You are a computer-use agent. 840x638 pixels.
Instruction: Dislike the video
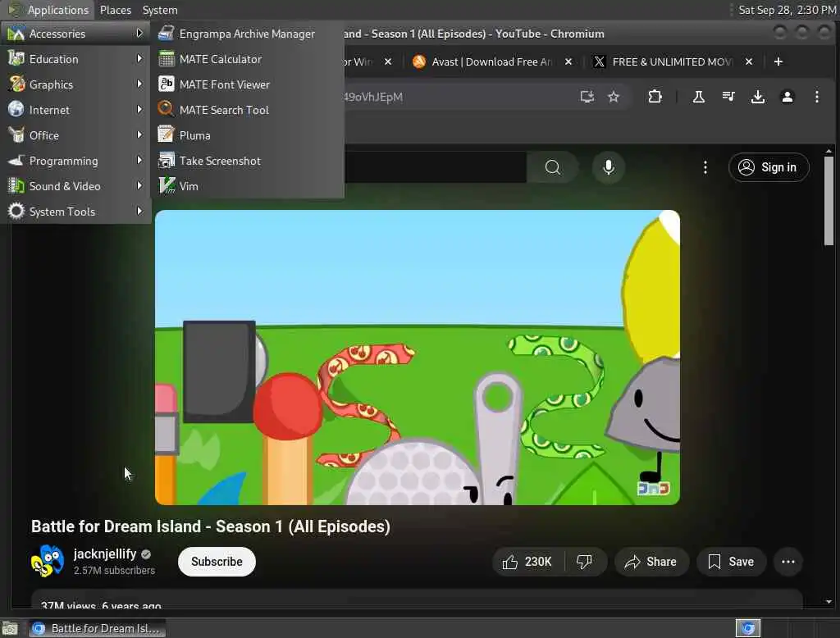click(x=584, y=562)
